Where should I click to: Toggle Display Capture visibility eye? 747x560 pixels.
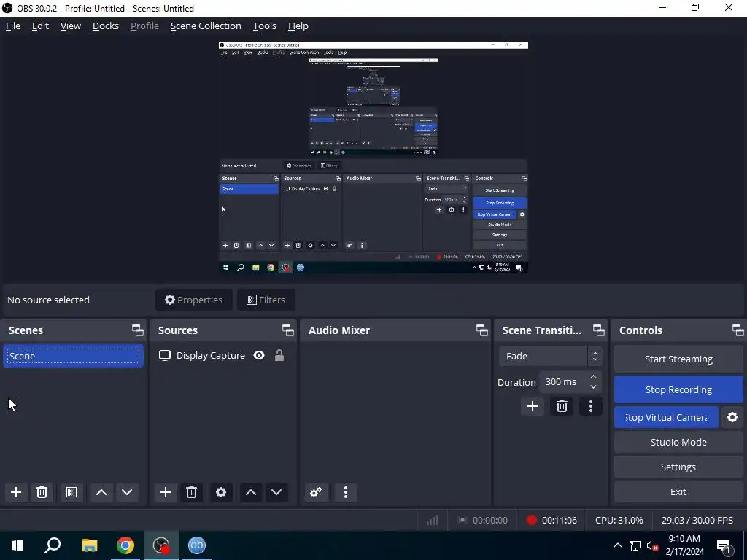[x=259, y=356]
